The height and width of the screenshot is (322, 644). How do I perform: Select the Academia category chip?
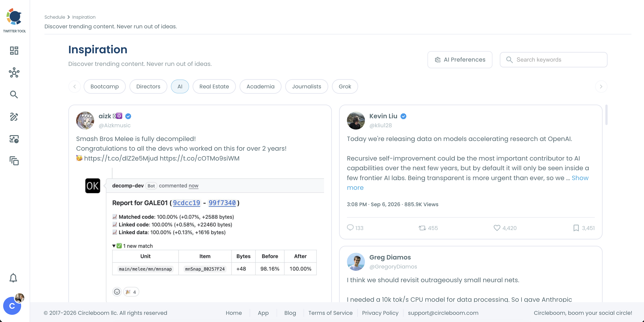point(260,87)
